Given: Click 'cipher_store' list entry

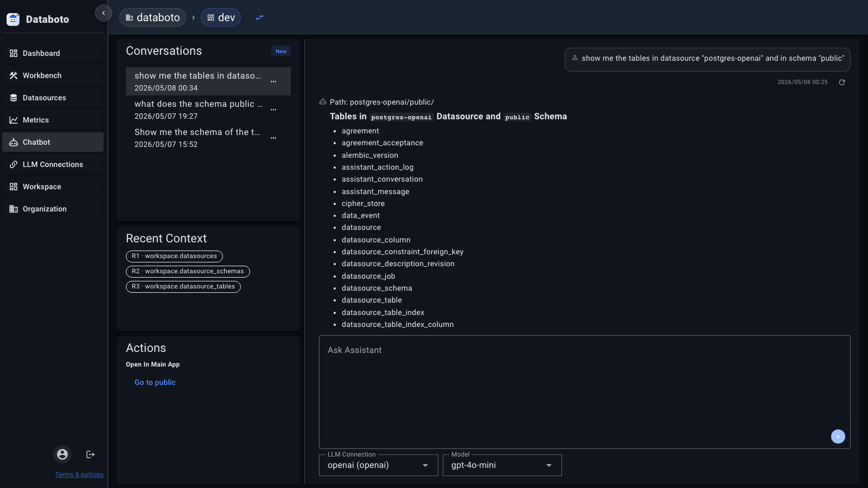Looking at the screenshot, I should tap(363, 203).
